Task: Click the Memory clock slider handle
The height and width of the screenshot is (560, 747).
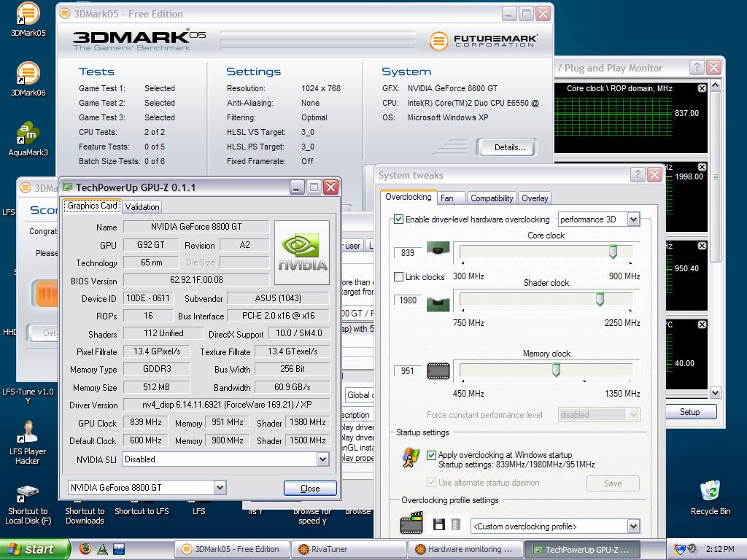Action: 555,370
